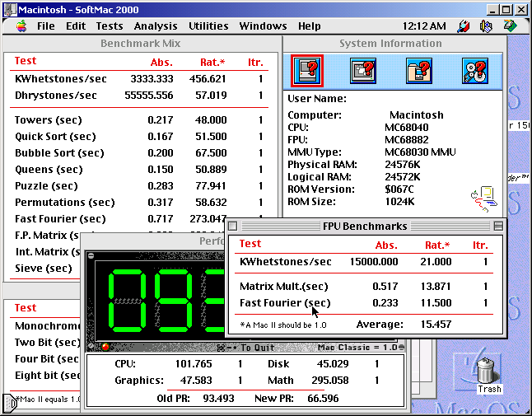
Task: Click the ROM Size value 1024K
Action: point(399,202)
